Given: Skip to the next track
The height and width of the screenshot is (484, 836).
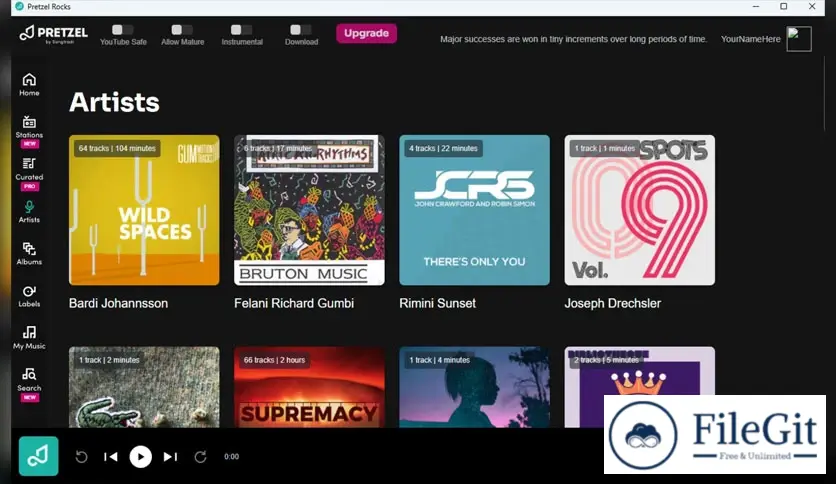Looking at the screenshot, I should point(170,457).
